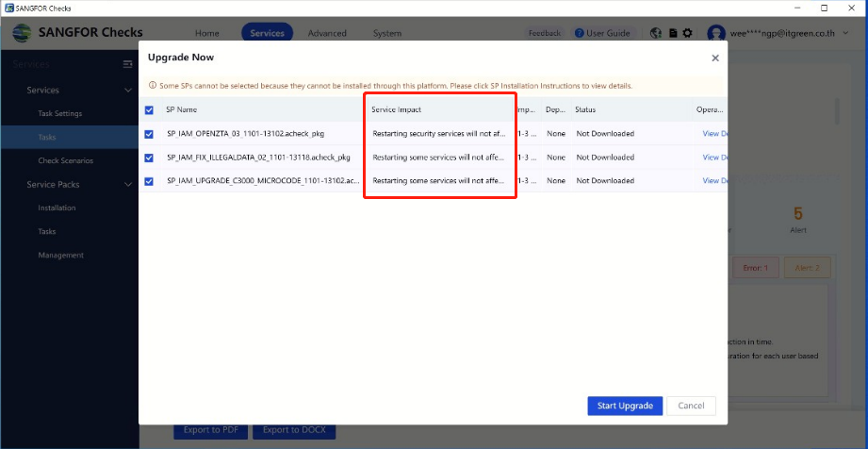Open the Advanced tab
This screenshot has width=868, height=449.
327,33
